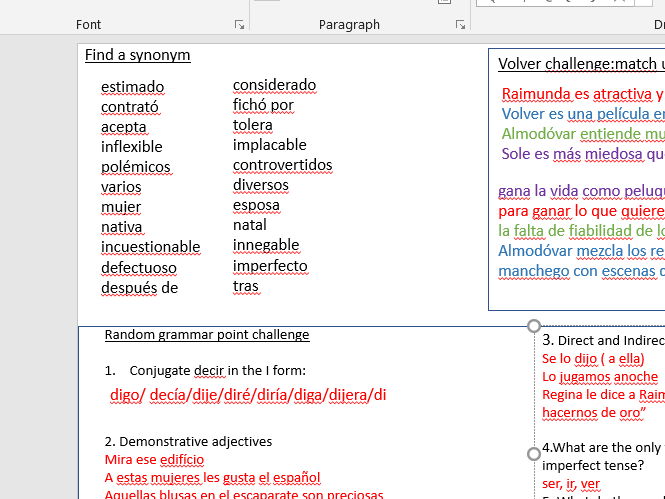Image resolution: width=665 pixels, height=499 pixels.
Task: Open the Paragraph dialog launcher
Action: point(460,25)
